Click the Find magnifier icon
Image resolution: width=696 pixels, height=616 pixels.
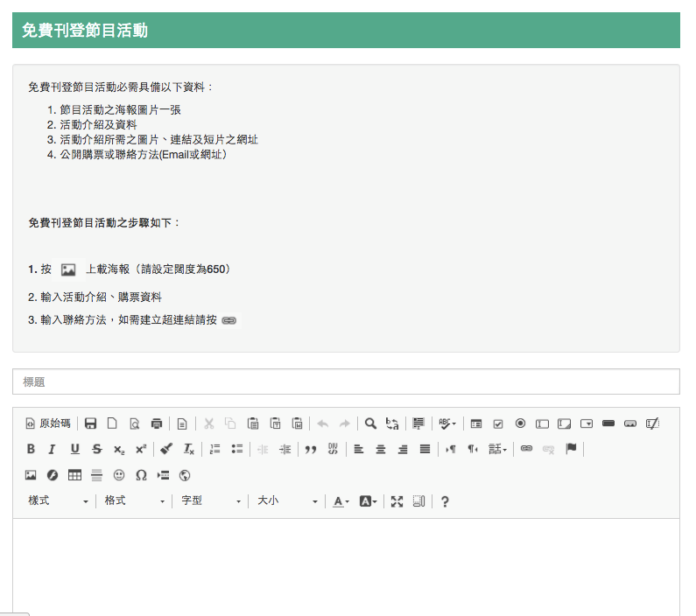[x=370, y=423]
